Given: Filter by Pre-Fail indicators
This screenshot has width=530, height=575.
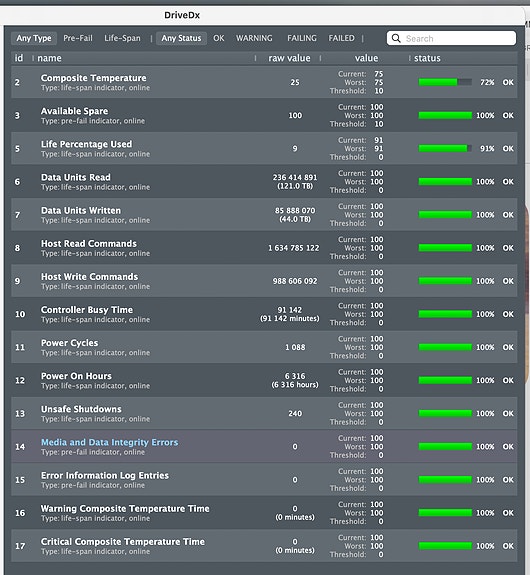Looking at the screenshot, I should click(78, 38).
